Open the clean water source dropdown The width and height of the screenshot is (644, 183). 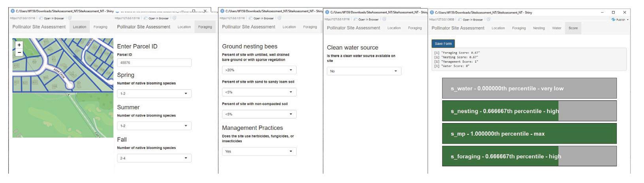[364, 71]
